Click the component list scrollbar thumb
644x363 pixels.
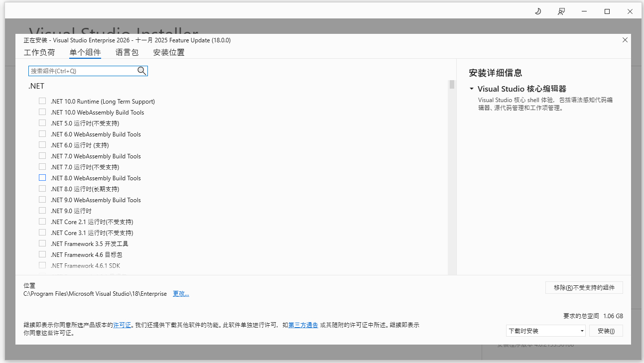pyautogui.click(x=452, y=84)
